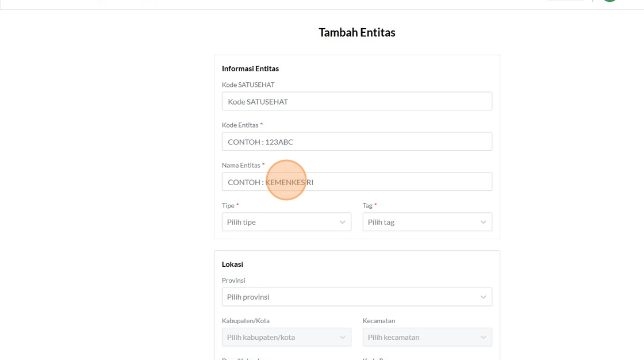Expand Provinsi using its chevron arrow
The image size is (644, 360).
pyautogui.click(x=484, y=297)
